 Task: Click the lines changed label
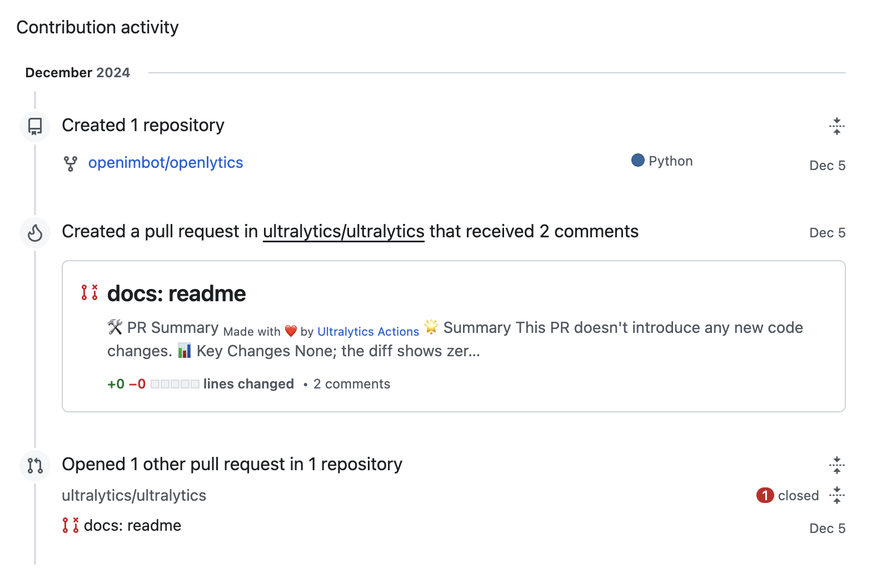pos(248,384)
